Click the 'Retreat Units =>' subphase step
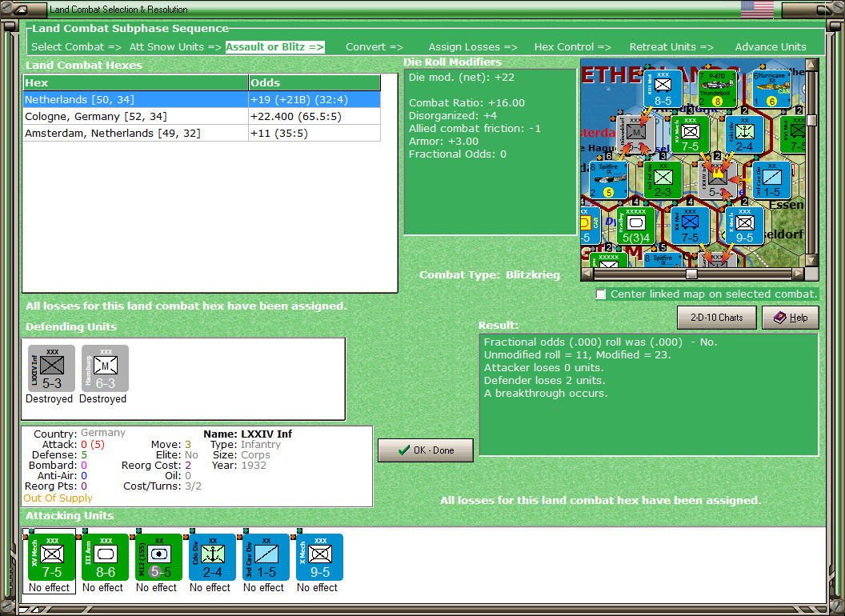 point(671,47)
